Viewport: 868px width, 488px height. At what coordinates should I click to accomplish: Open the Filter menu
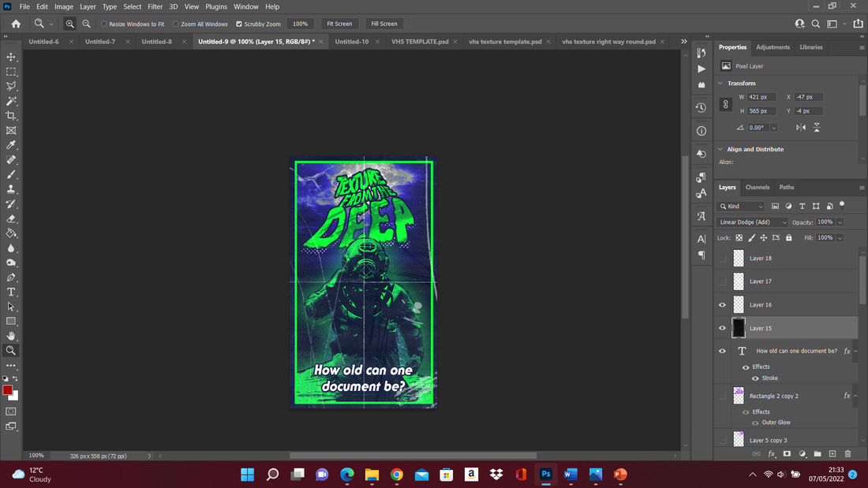155,6
